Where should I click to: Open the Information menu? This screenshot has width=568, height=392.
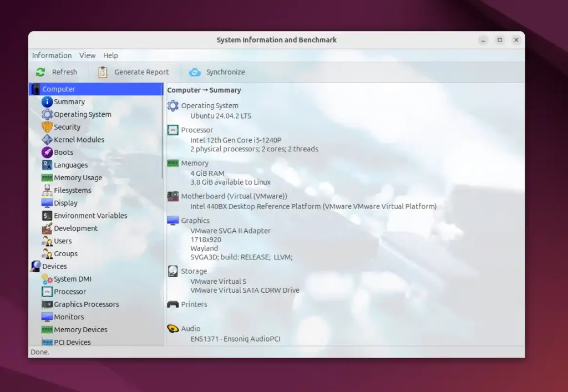52,55
